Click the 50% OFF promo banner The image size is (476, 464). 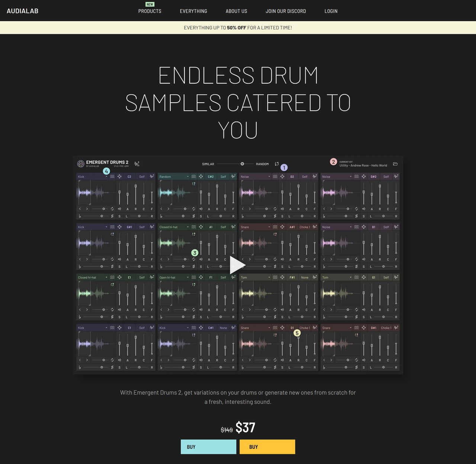point(238,28)
